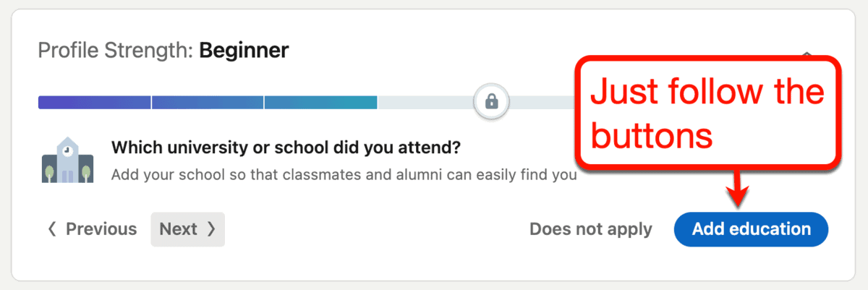This screenshot has width=868, height=290.
Task: Choose Does not apply
Action: pos(591,229)
